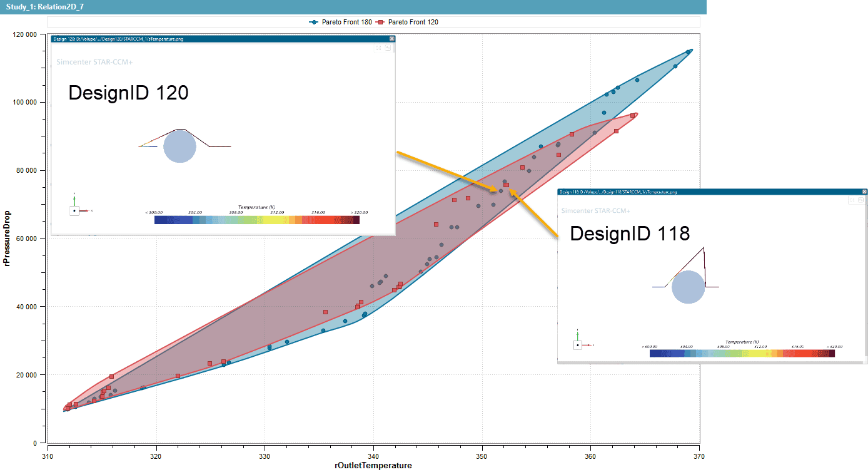The height and width of the screenshot is (472, 868).
Task: Toggle Pareto Front 180 legend entry
Action: pos(341,22)
